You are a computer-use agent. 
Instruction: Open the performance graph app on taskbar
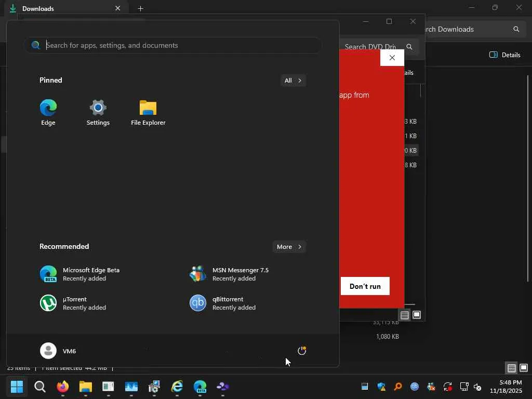click(131, 387)
